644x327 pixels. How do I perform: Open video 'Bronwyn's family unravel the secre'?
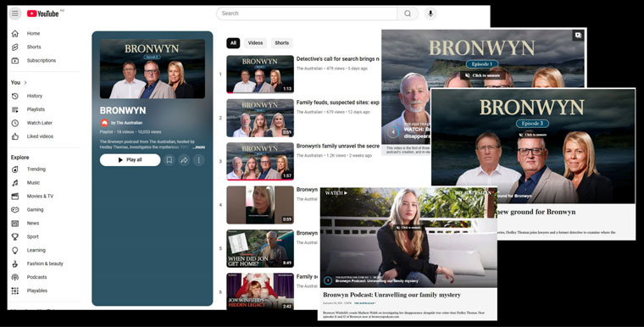pyautogui.click(x=337, y=147)
